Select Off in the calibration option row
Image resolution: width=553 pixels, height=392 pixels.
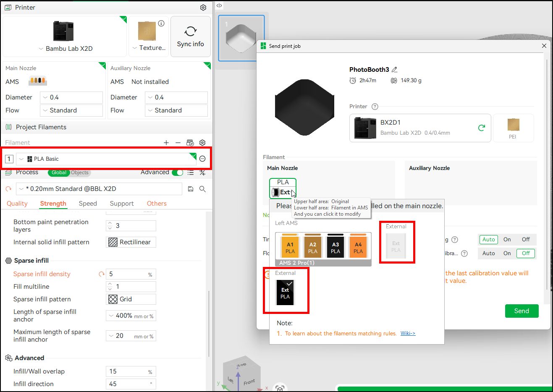[526, 253]
